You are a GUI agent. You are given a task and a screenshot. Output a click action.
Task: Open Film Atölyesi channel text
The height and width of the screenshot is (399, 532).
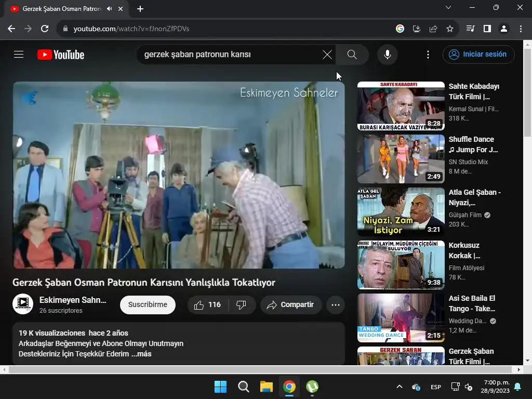466,268
